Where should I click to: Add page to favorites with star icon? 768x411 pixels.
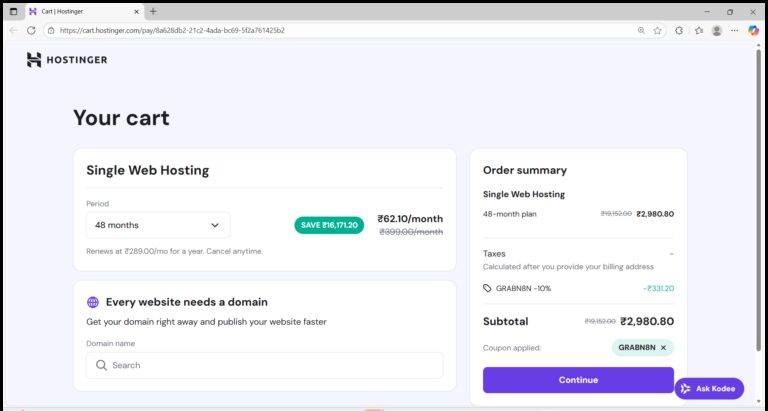(x=657, y=30)
